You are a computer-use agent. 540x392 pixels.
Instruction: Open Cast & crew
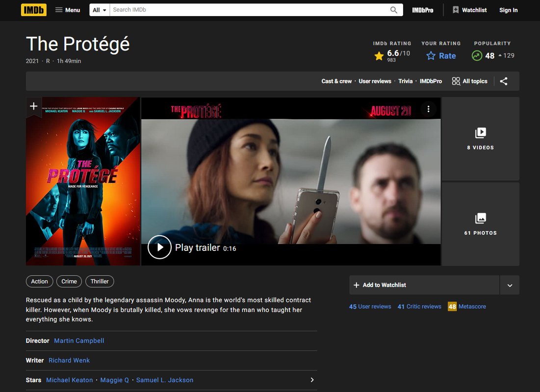pos(336,81)
